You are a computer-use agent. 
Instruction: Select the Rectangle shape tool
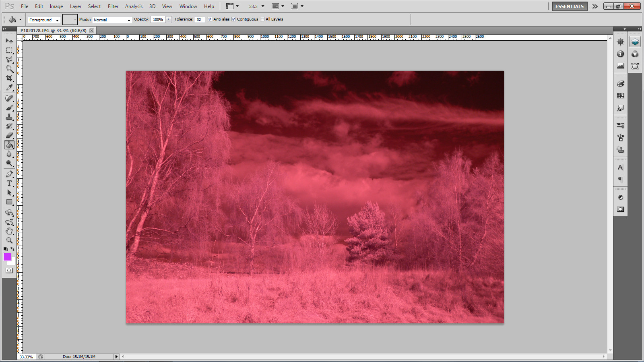click(9, 202)
